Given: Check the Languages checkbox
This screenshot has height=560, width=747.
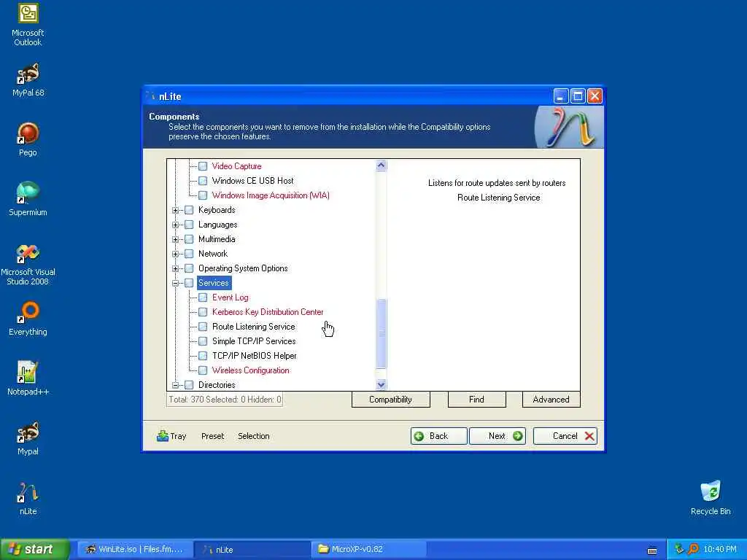Looking at the screenshot, I should point(189,225).
